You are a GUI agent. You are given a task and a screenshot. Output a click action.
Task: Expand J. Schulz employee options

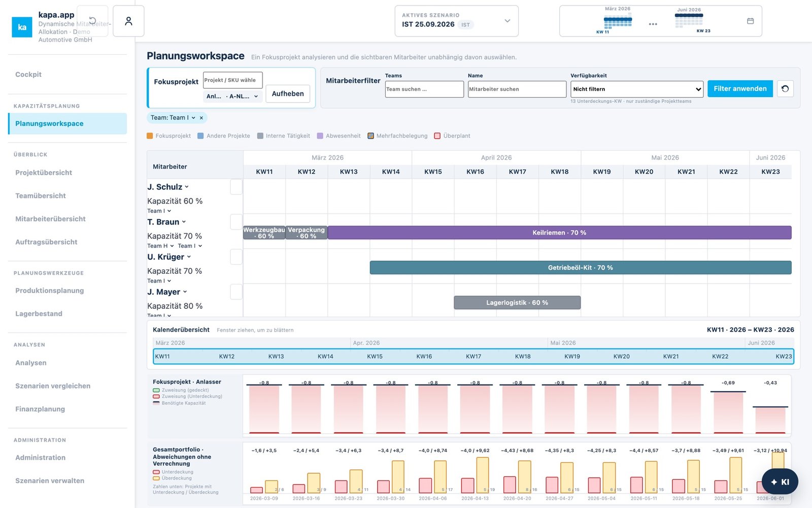click(x=187, y=187)
